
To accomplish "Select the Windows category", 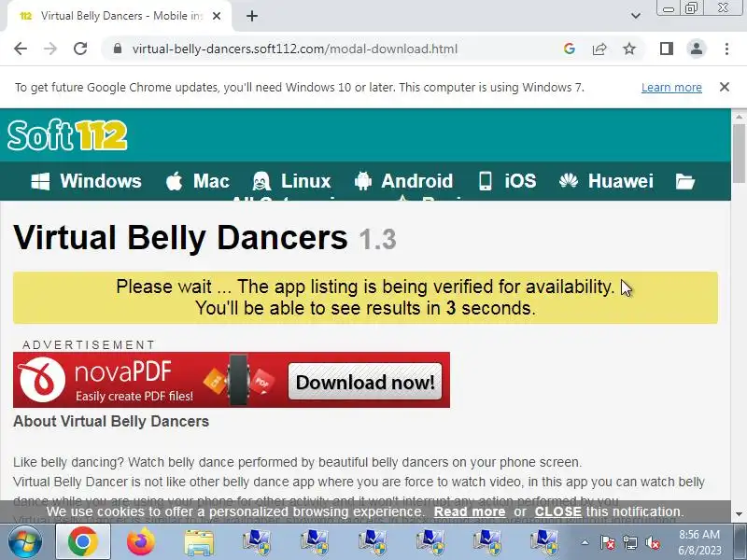I will (x=86, y=181).
